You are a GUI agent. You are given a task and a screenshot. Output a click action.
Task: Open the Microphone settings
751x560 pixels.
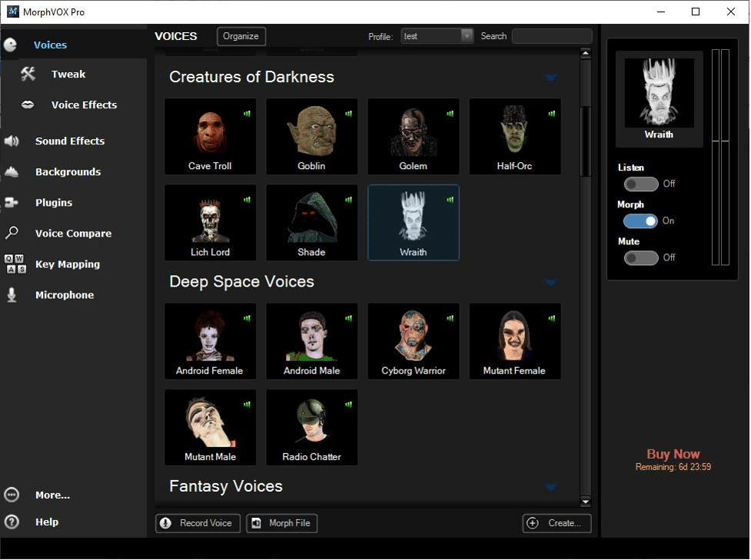(66, 294)
